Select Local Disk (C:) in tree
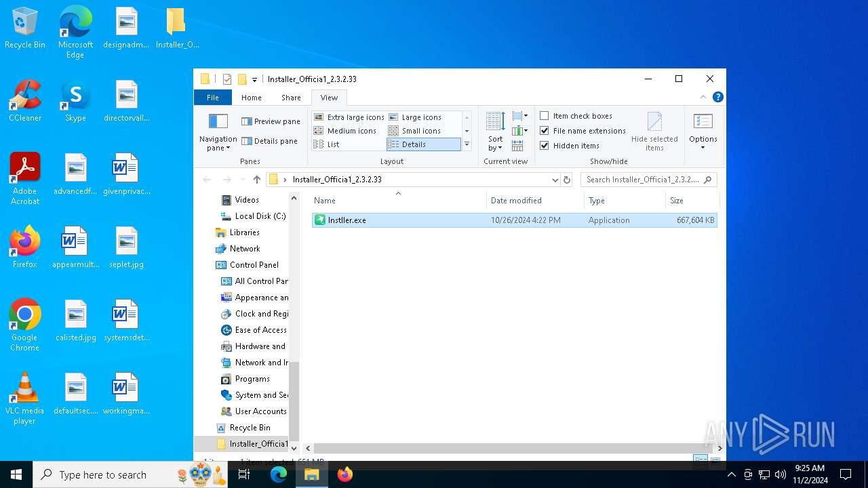This screenshot has height=488, width=868. point(254,216)
